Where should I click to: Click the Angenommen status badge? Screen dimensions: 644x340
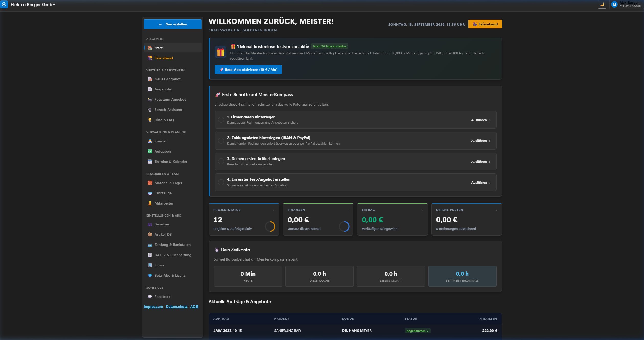coord(417,331)
